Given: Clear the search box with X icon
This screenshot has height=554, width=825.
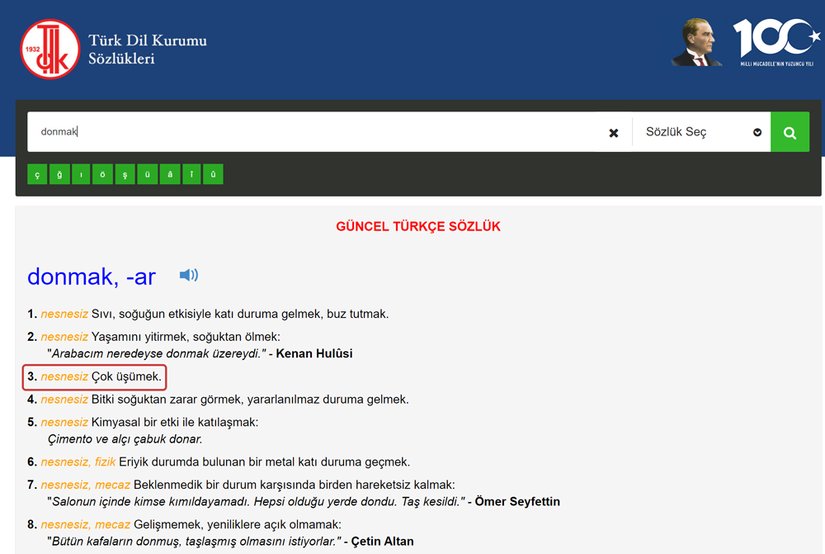Looking at the screenshot, I should point(613,133).
